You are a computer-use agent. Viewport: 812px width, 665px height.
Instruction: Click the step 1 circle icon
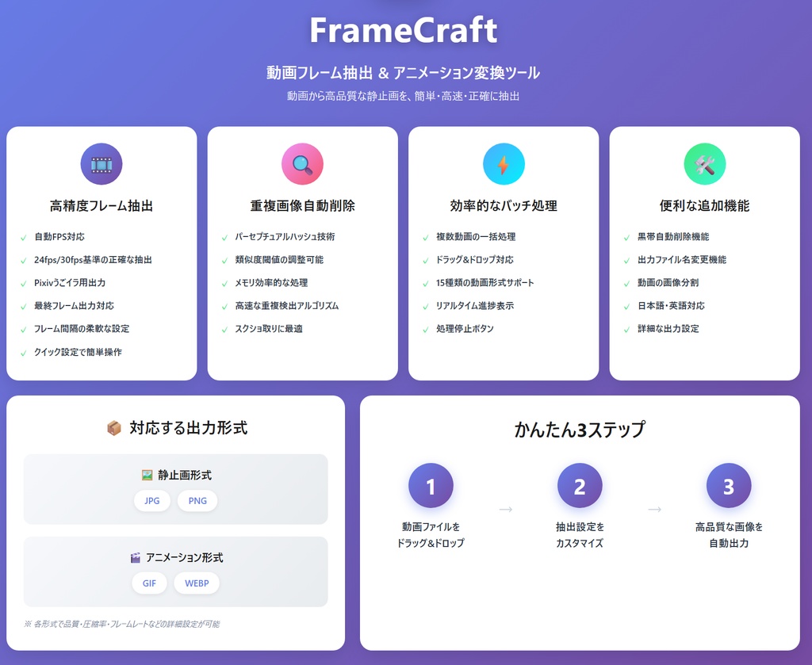pos(431,484)
